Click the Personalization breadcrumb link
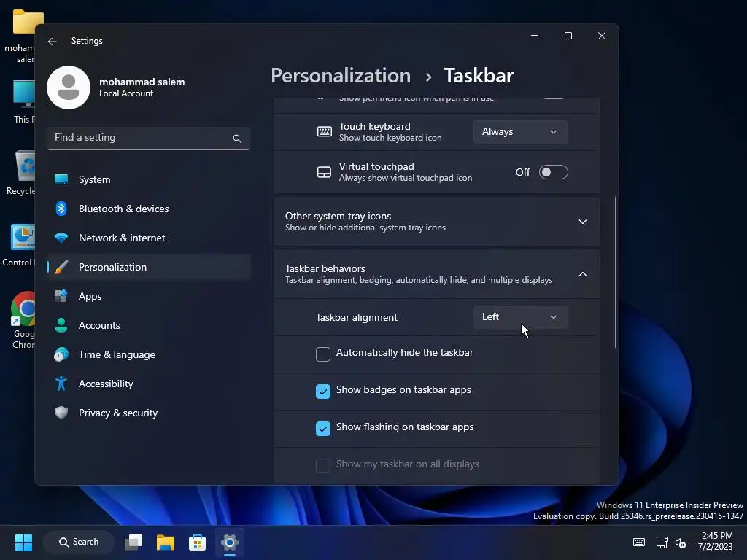747x560 pixels. pyautogui.click(x=341, y=76)
